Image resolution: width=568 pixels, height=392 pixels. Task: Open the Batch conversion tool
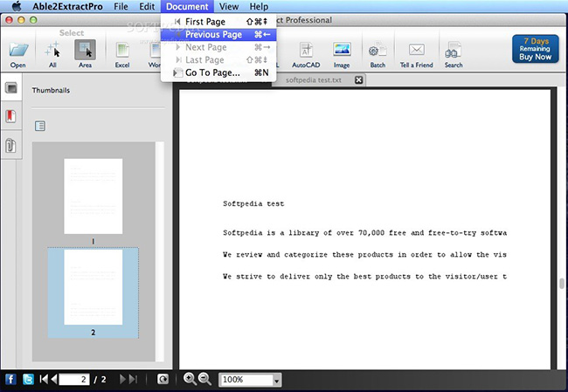coord(378,51)
